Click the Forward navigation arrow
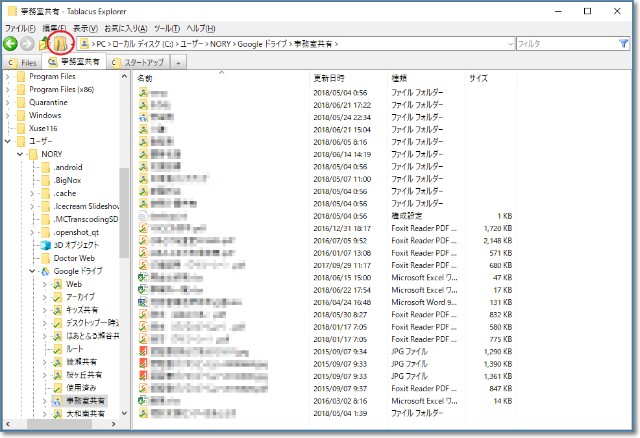This screenshot has height=438, width=640. (27, 44)
